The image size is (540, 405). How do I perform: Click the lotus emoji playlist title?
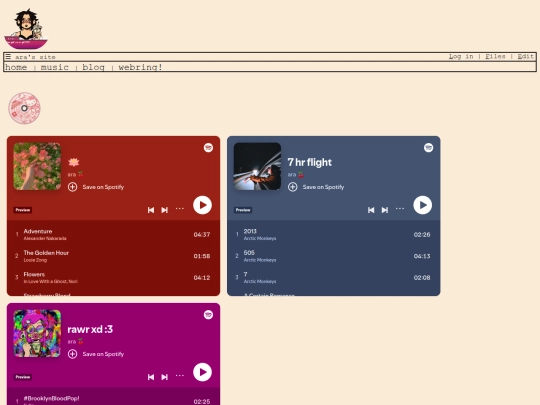pos(74,162)
